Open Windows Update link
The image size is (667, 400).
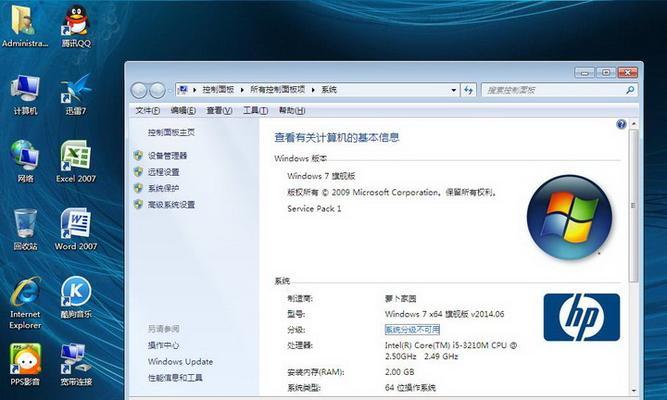tap(180, 362)
